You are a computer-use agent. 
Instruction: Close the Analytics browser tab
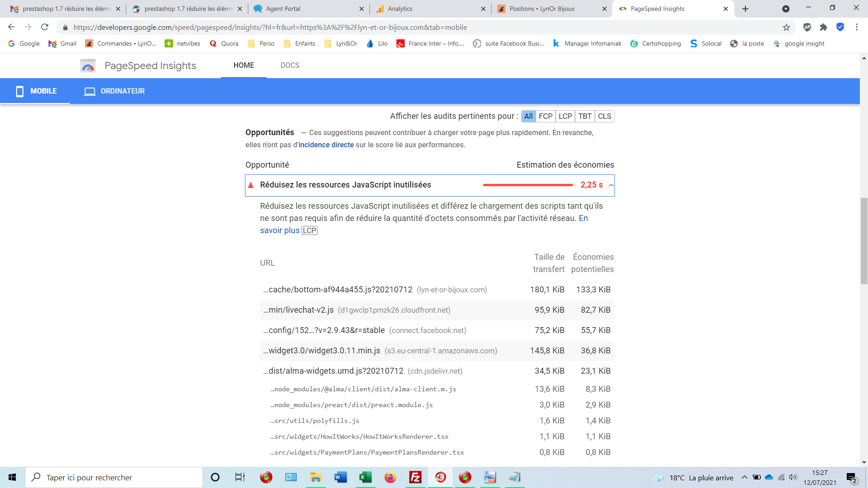click(483, 9)
